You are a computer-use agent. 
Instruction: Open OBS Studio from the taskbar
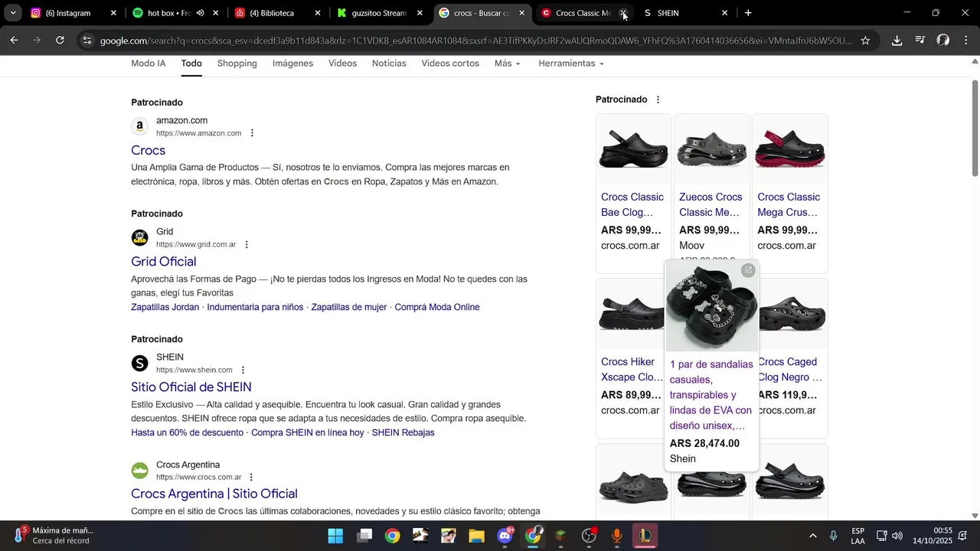590,536
